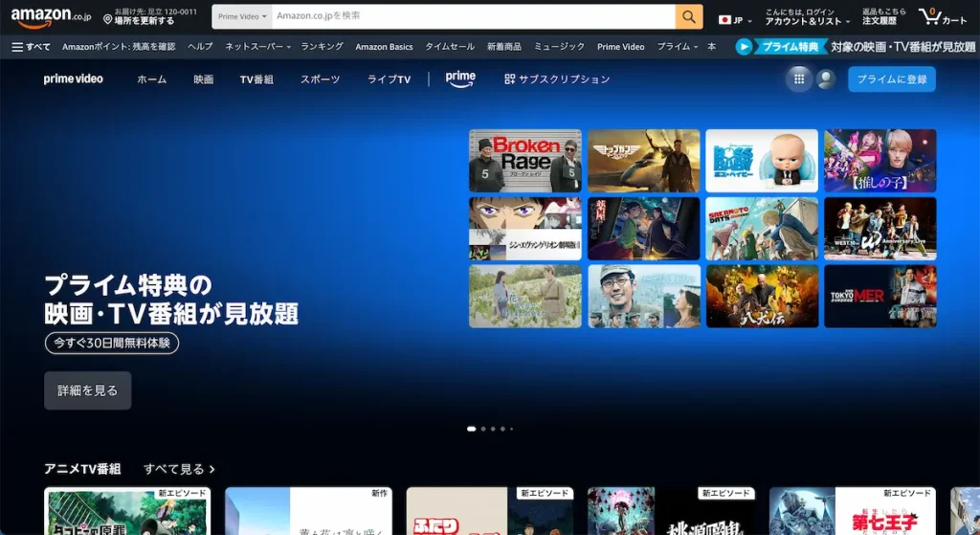Open the Tokyo MER thumbnail
Image resolution: width=980 pixels, height=535 pixels.
tap(880, 297)
